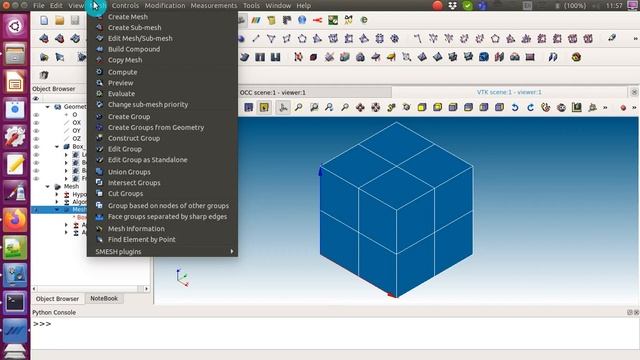Open the Modification menu
This screenshot has width=640, height=360.
164,6
